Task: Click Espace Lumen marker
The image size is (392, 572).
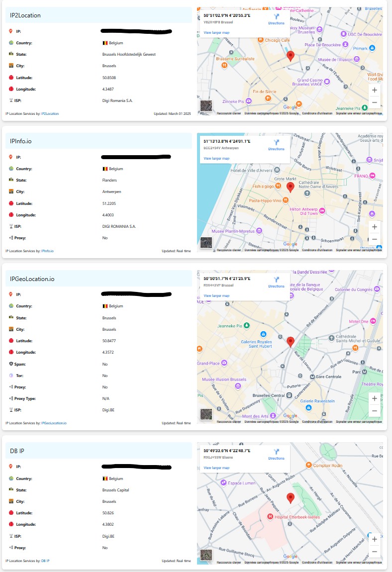Action: [223, 482]
